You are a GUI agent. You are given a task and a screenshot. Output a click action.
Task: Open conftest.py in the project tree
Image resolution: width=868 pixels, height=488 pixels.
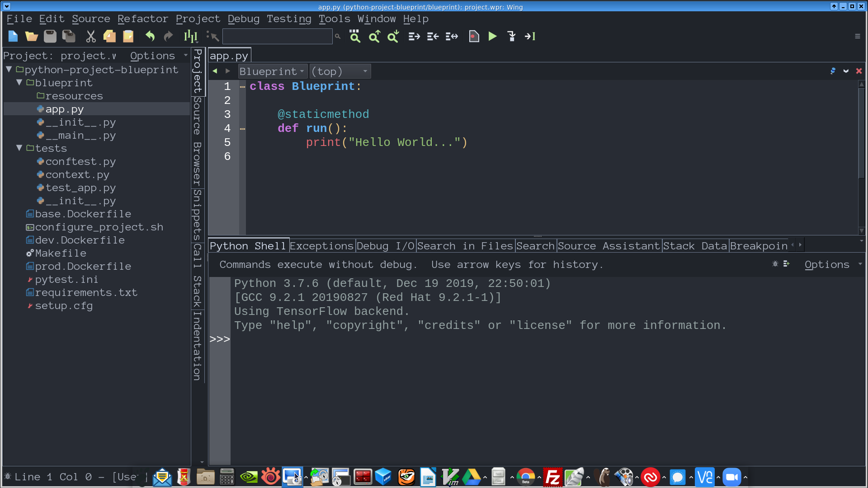click(x=80, y=161)
